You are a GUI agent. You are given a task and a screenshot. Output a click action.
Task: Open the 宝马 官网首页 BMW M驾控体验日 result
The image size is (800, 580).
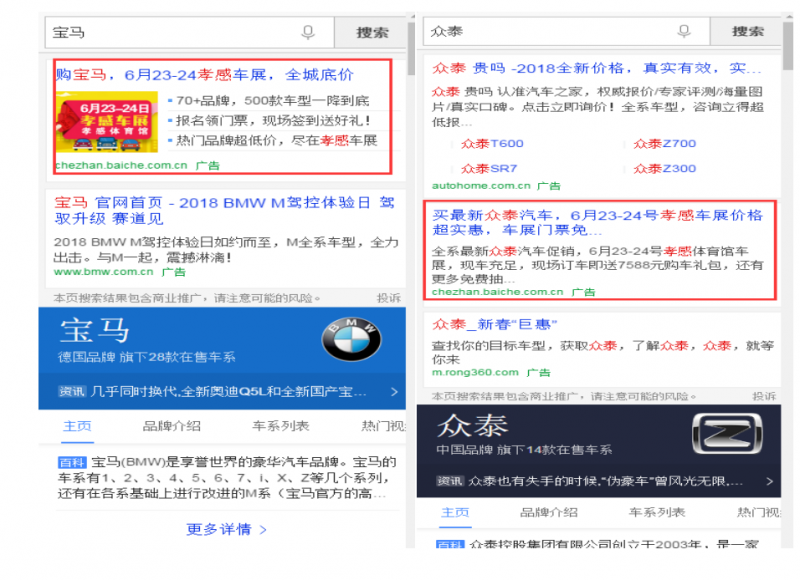coord(224,211)
